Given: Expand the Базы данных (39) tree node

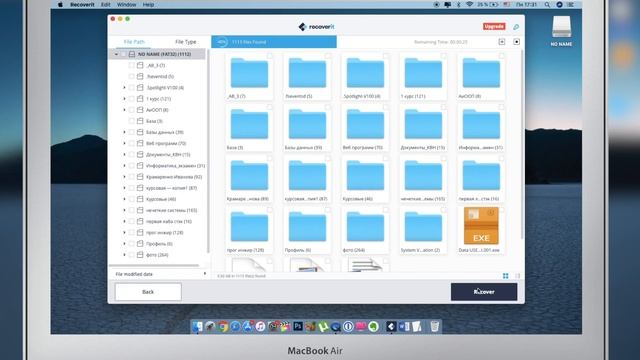Looking at the screenshot, I should coord(124,132).
